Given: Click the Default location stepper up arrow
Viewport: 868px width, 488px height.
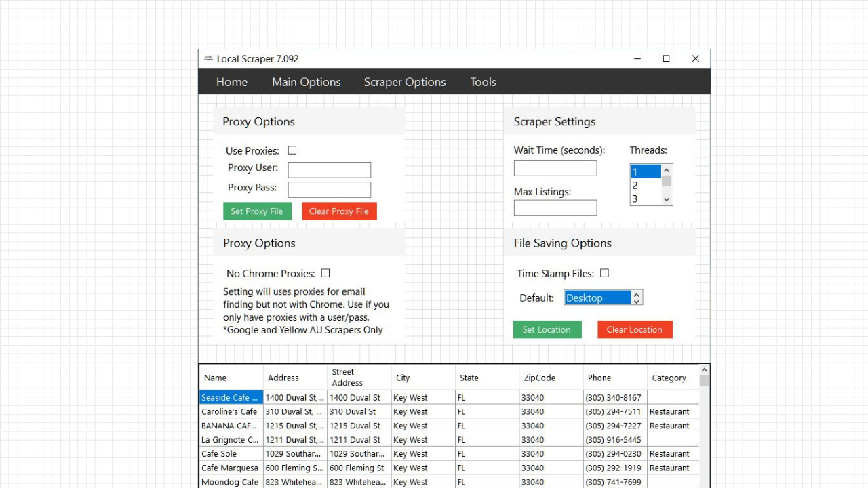Looking at the screenshot, I should 636,293.
